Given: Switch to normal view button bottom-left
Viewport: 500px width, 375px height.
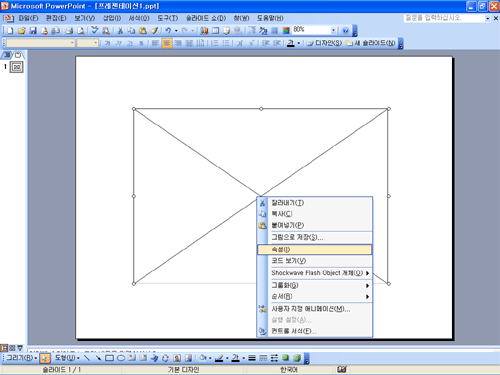Looking at the screenshot, I should tap(4, 348).
